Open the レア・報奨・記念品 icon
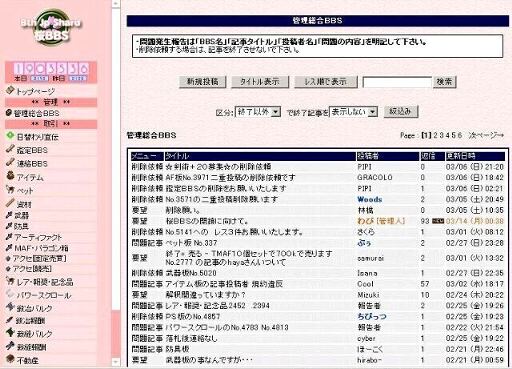Screen dimensions: 512x369 (10, 281)
